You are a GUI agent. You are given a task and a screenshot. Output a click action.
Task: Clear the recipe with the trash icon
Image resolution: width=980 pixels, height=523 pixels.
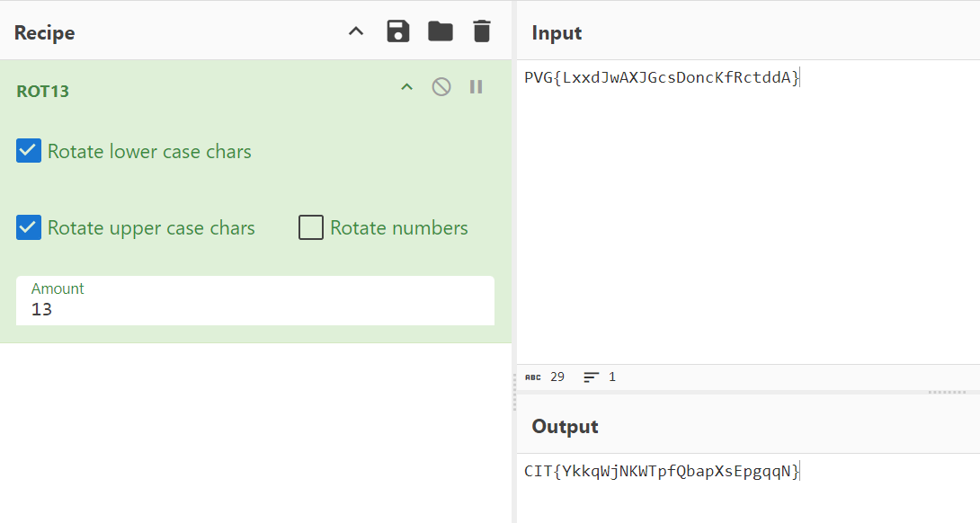click(x=481, y=30)
